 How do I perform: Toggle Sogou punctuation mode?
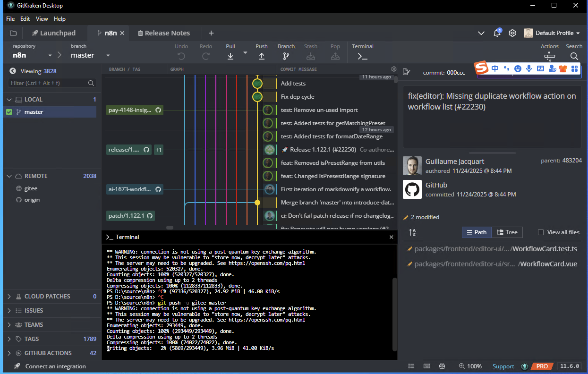506,68
